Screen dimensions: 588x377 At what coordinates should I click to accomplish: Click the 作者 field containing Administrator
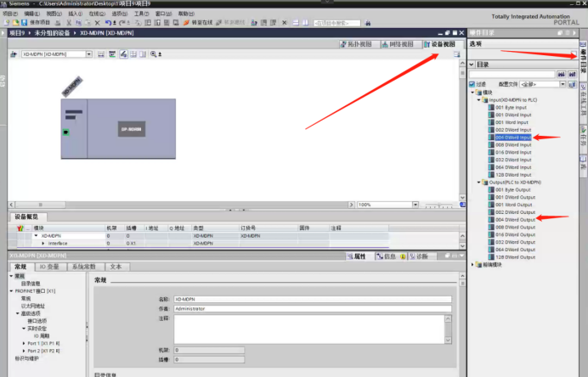click(x=313, y=309)
